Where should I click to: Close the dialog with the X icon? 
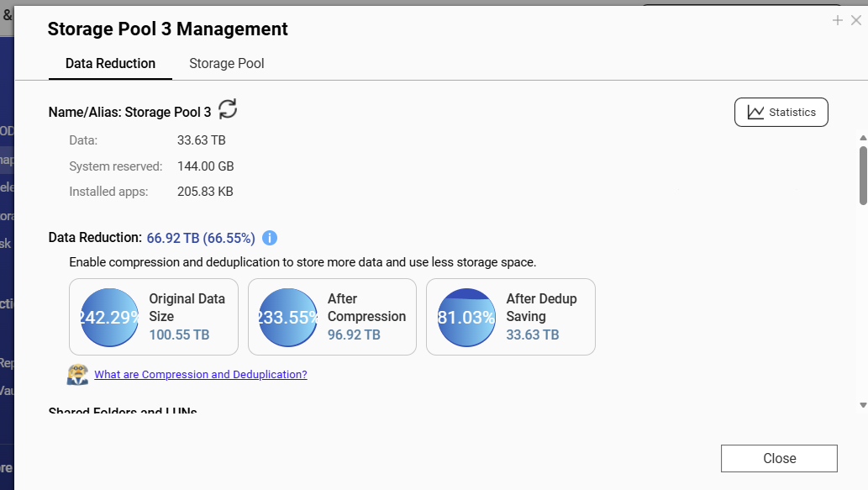tap(856, 20)
